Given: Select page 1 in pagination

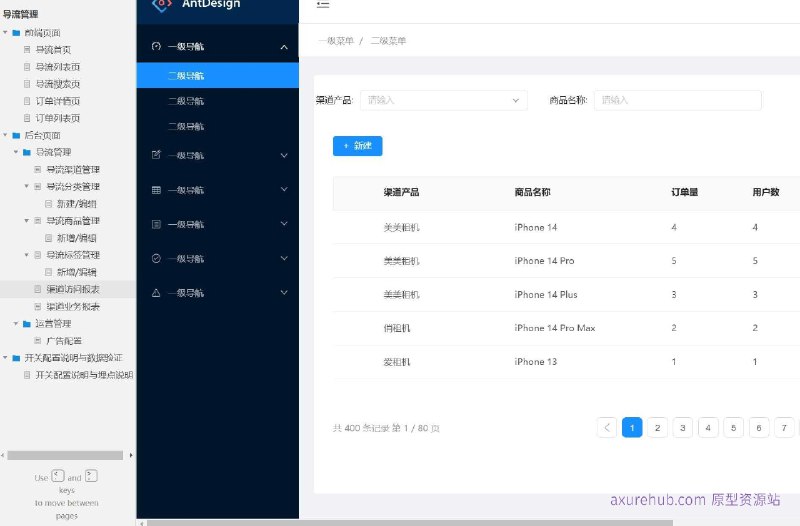Looking at the screenshot, I should coord(632,428).
